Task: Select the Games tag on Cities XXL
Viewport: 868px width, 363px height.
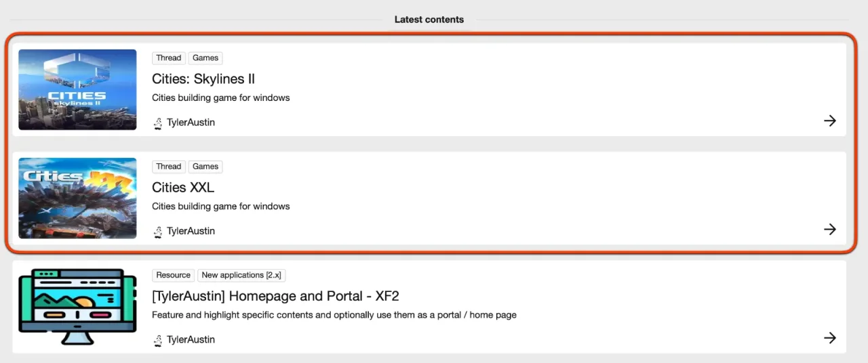Action: pos(205,167)
